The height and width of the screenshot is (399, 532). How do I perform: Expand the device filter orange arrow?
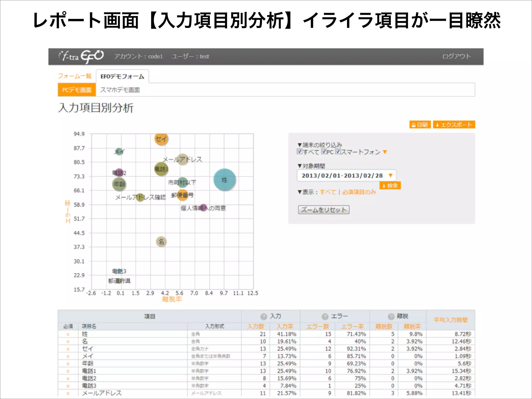(385, 152)
